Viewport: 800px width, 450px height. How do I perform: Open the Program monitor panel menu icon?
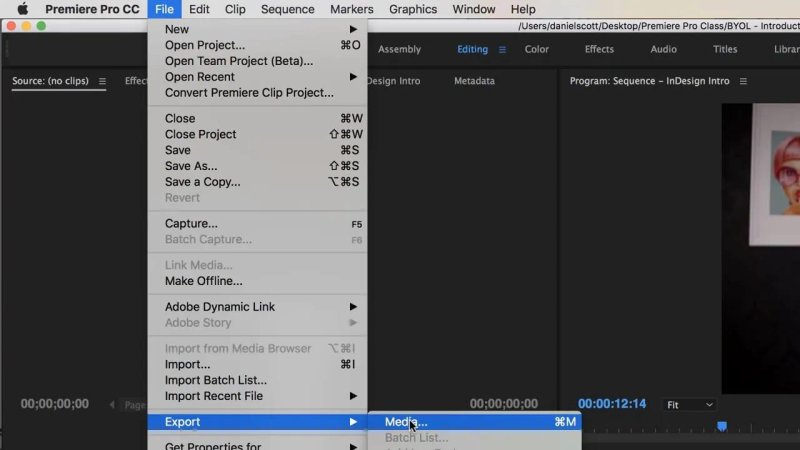click(743, 81)
